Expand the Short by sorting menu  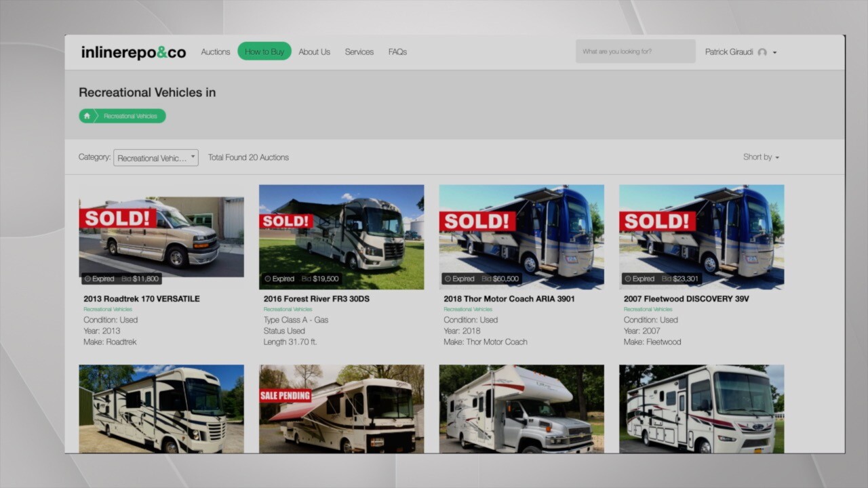[x=761, y=157]
